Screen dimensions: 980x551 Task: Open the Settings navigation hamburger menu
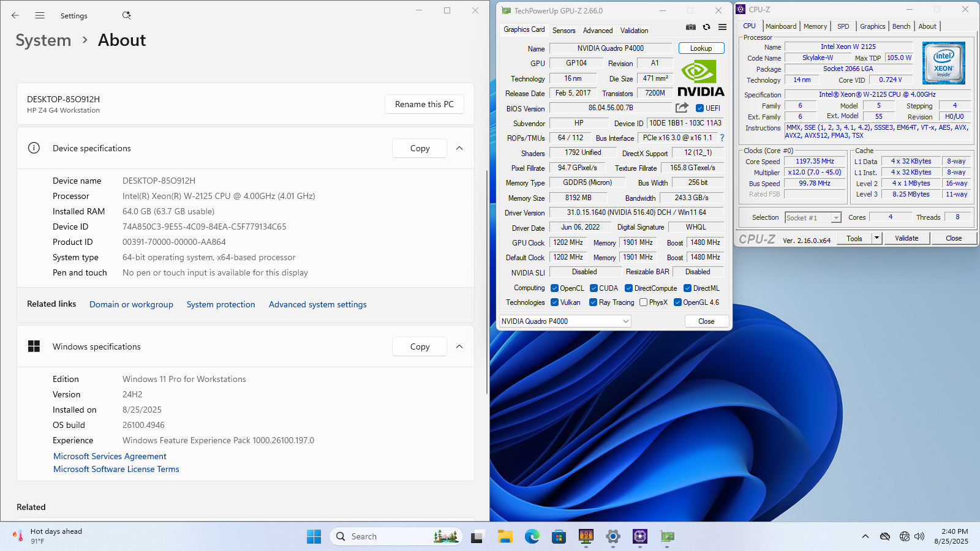click(40, 15)
